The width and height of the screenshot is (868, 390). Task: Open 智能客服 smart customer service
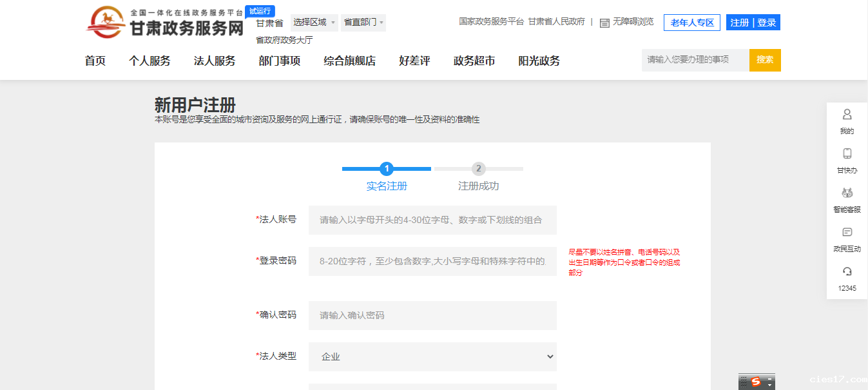coord(846,199)
